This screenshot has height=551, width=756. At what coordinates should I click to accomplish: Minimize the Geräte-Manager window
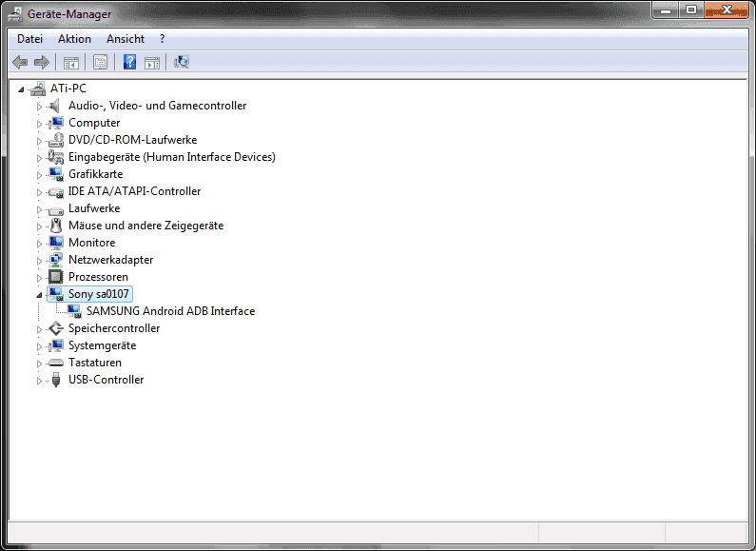[666, 10]
